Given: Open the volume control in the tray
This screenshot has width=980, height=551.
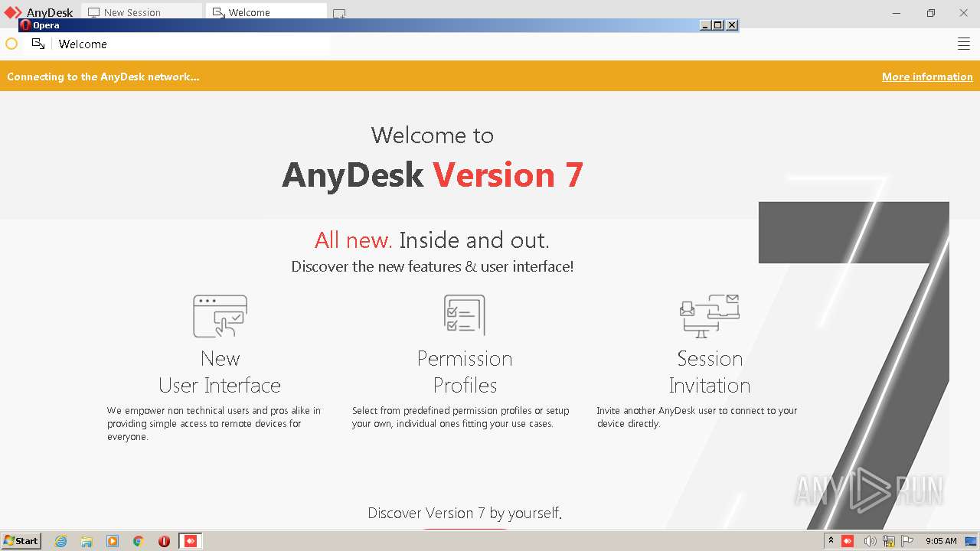Looking at the screenshot, I should [870, 541].
